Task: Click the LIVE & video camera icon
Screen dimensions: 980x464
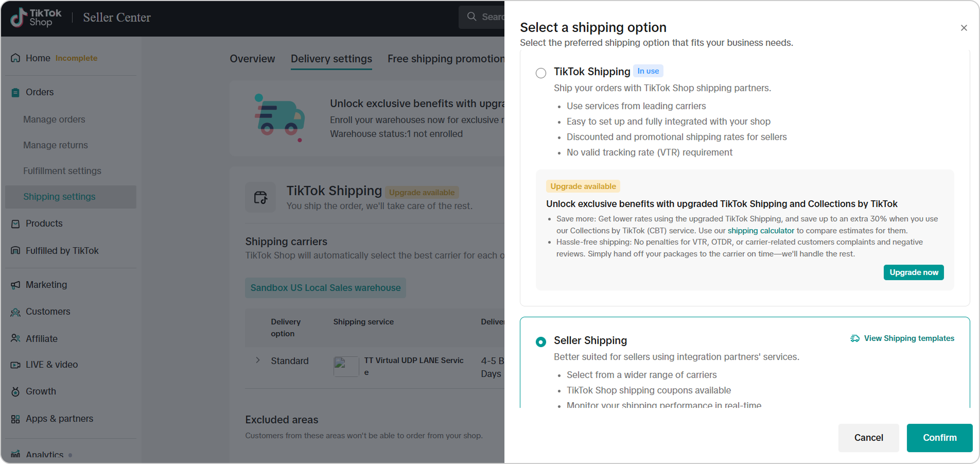Action: [15, 365]
